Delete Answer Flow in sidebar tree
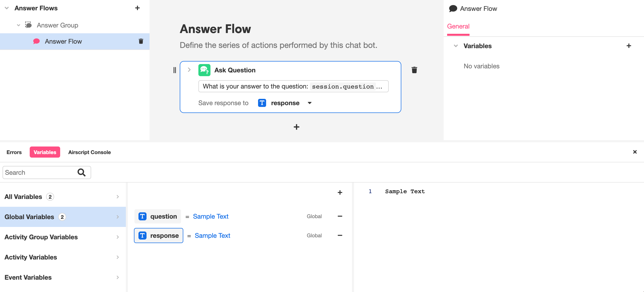The height and width of the screenshot is (292, 644). click(x=141, y=41)
